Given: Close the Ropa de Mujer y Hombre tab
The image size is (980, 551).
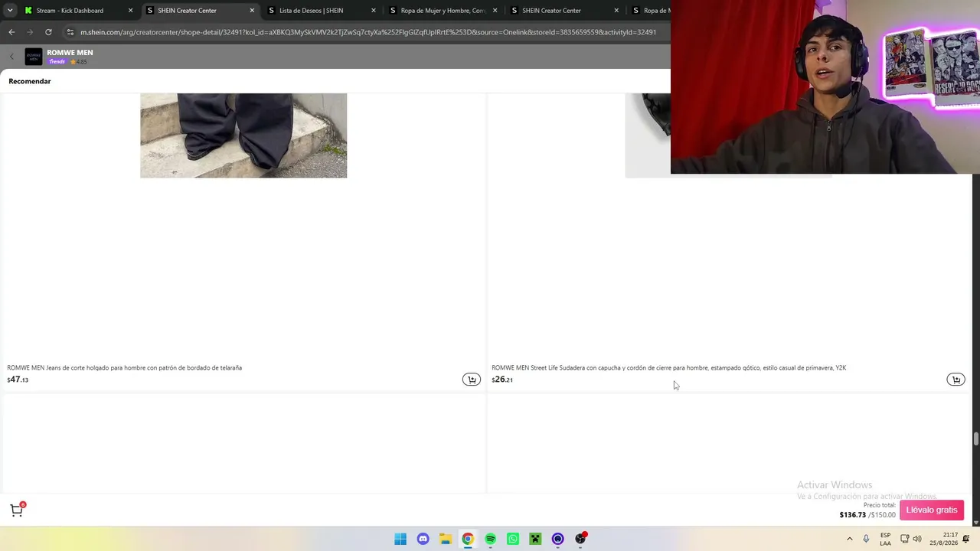Looking at the screenshot, I should coord(495,11).
